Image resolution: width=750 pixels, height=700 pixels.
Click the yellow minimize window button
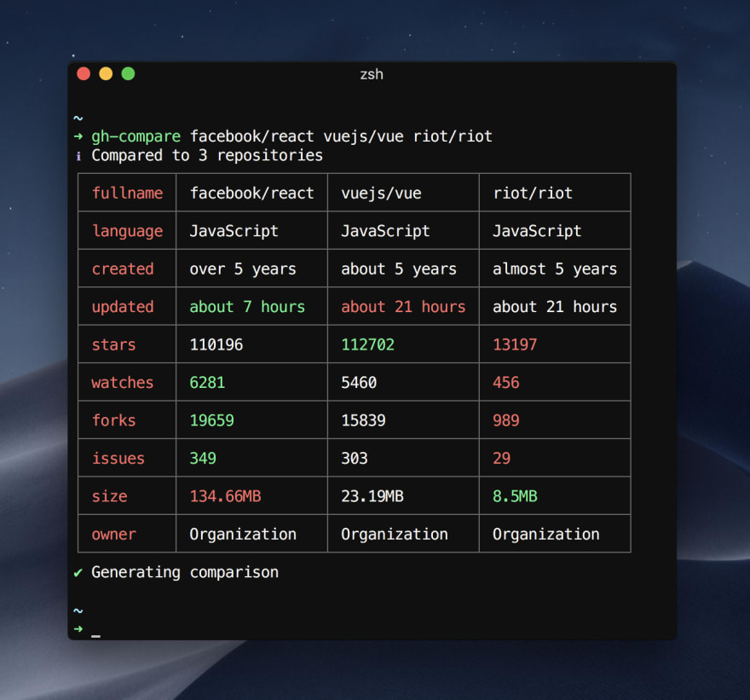[106, 73]
